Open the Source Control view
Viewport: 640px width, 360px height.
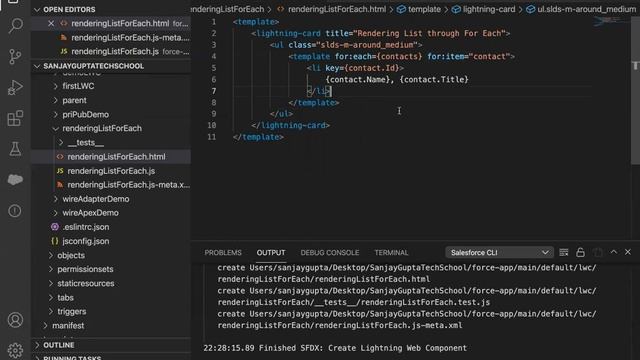click(x=15, y=56)
